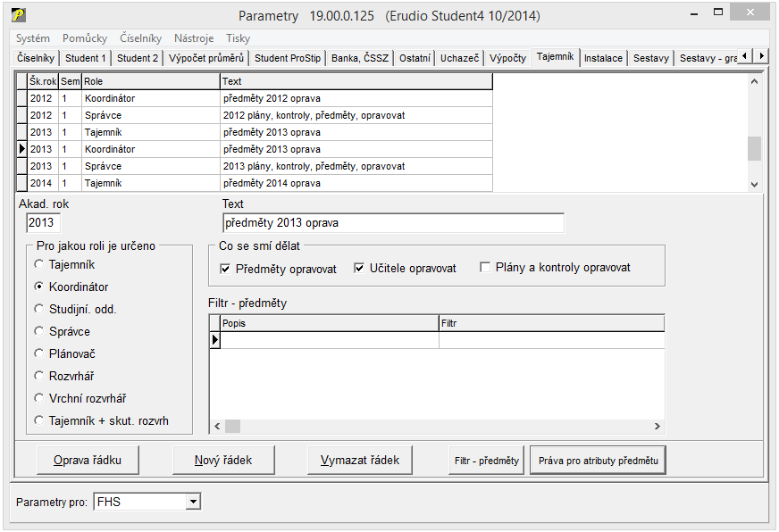Open the Výpočet průměrů tab
Viewport: 779px width, 532px height.
point(206,58)
